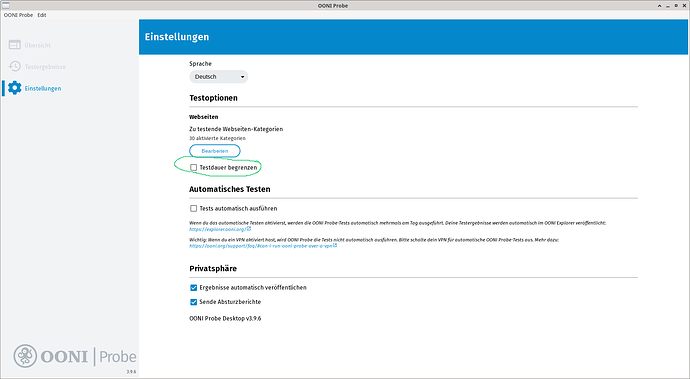Minimize the OONI Probe window

[668, 6]
